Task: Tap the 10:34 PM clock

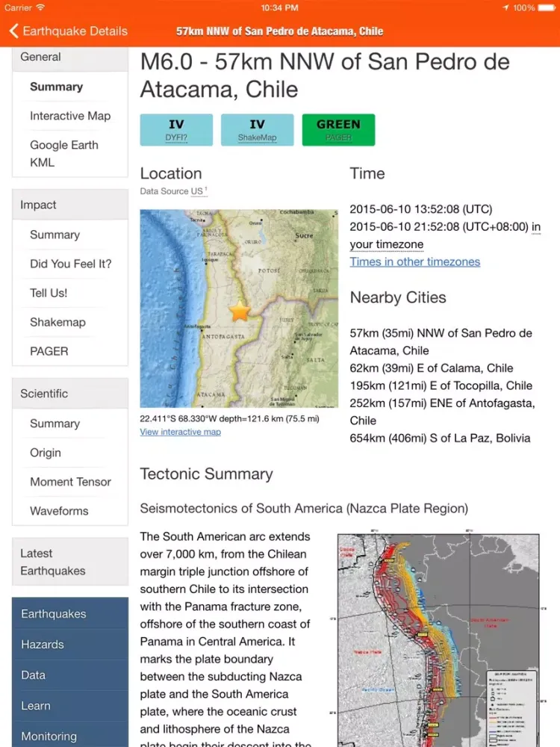Action: pos(279,7)
